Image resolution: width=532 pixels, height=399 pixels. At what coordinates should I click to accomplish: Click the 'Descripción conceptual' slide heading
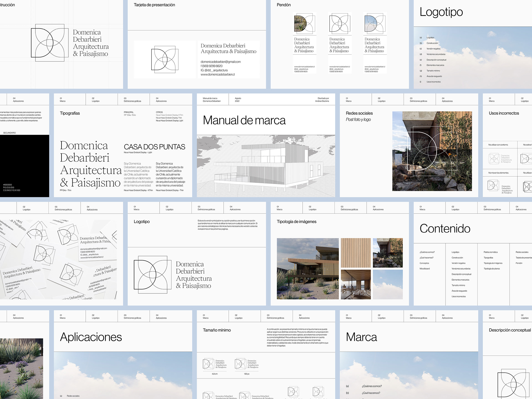(x=510, y=330)
